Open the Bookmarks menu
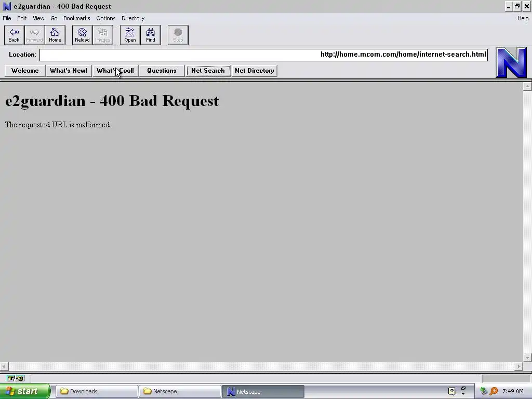 pyautogui.click(x=77, y=18)
